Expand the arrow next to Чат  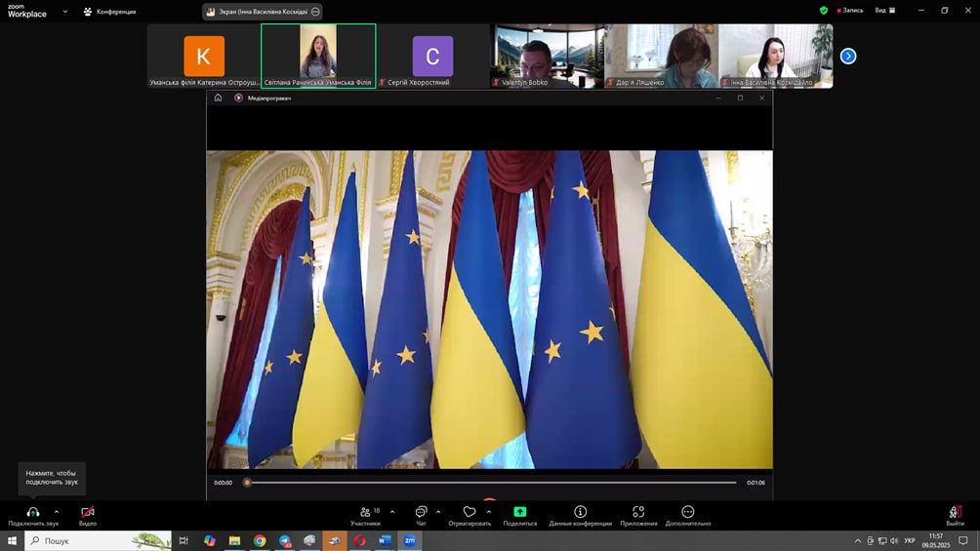(x=438, y=511)
